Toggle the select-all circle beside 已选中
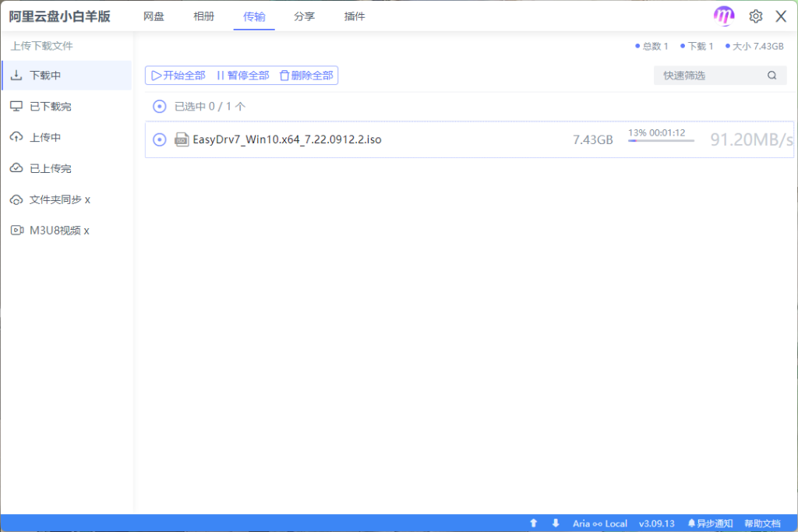 point(160,107)
